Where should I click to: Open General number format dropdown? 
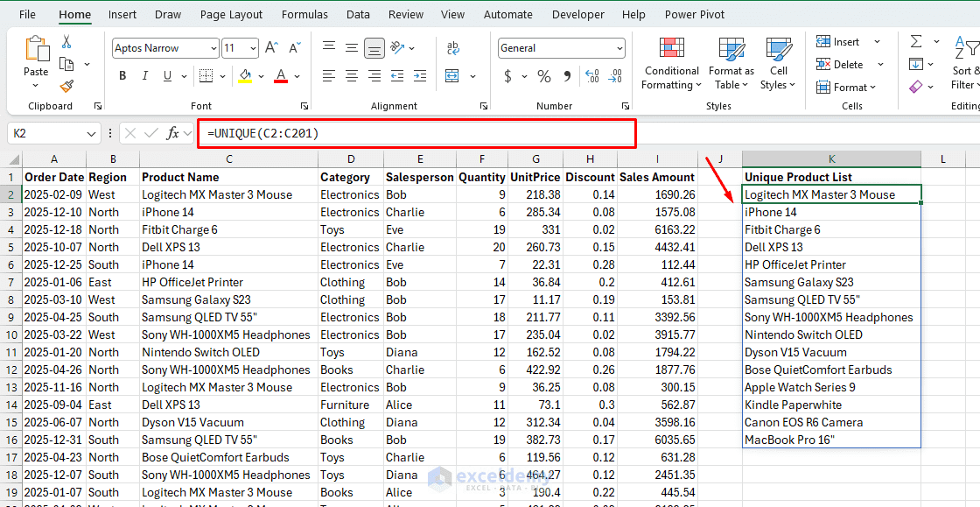(x=619, y=48)
